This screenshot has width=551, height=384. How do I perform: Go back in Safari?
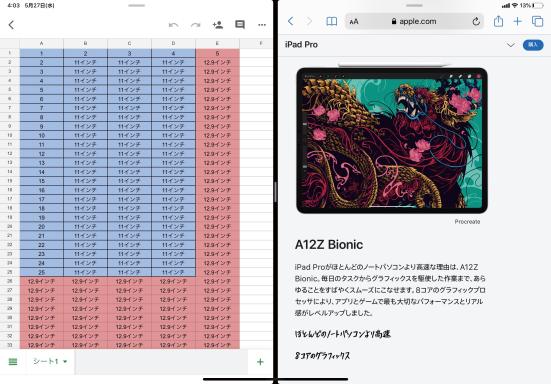(x=290, y=21)
